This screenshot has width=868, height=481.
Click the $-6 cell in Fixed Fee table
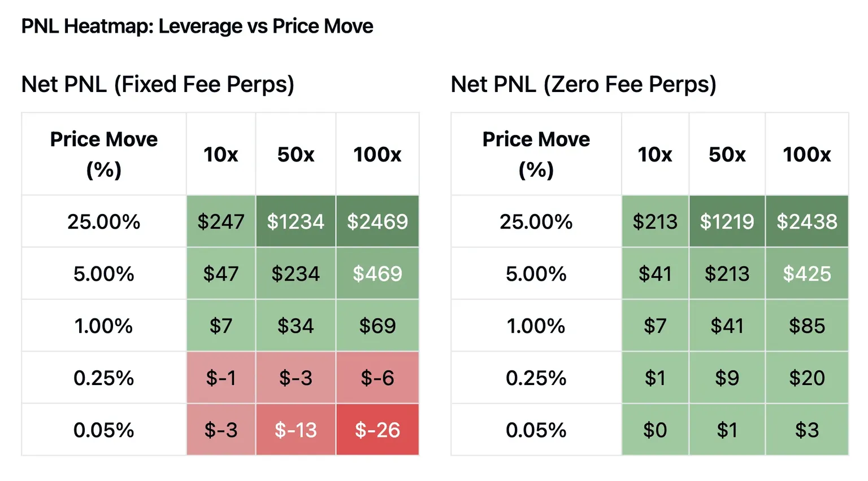click(377, 378)
